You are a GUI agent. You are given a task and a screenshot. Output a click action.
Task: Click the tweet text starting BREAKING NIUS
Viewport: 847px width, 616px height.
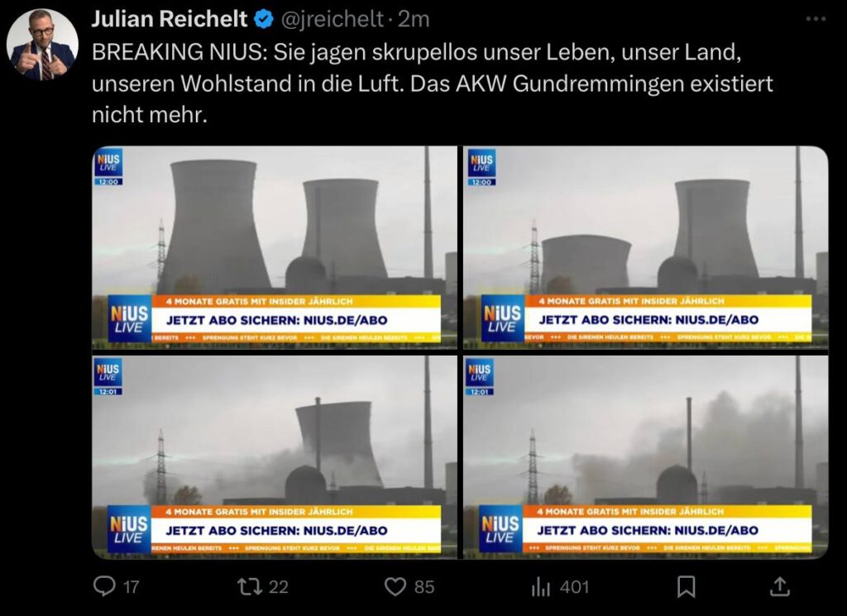point(432,84)
